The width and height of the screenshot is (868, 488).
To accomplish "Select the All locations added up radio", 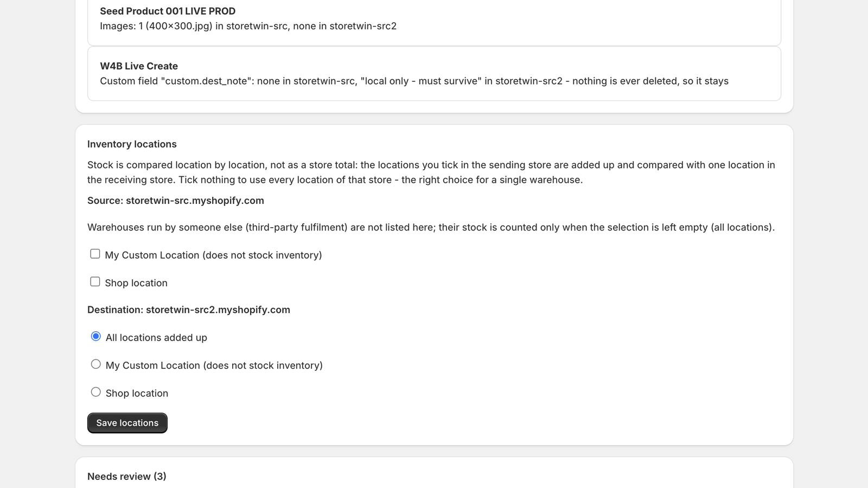I will 96,336.
